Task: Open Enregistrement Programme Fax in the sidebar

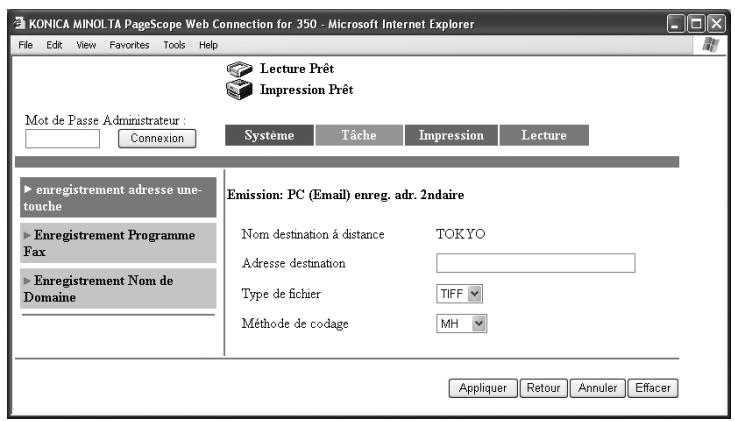Action: click(118, 243)
